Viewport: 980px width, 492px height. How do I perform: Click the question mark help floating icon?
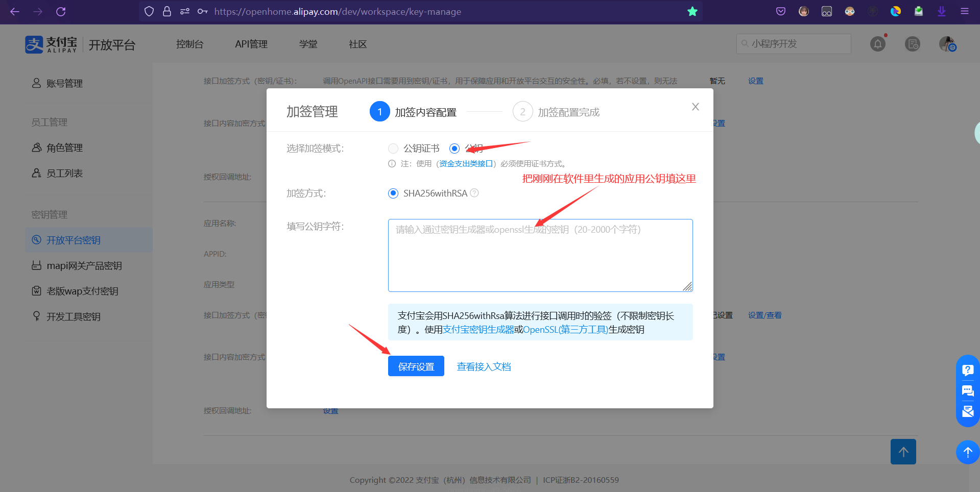pyautogui.click(x=968, y=370)
